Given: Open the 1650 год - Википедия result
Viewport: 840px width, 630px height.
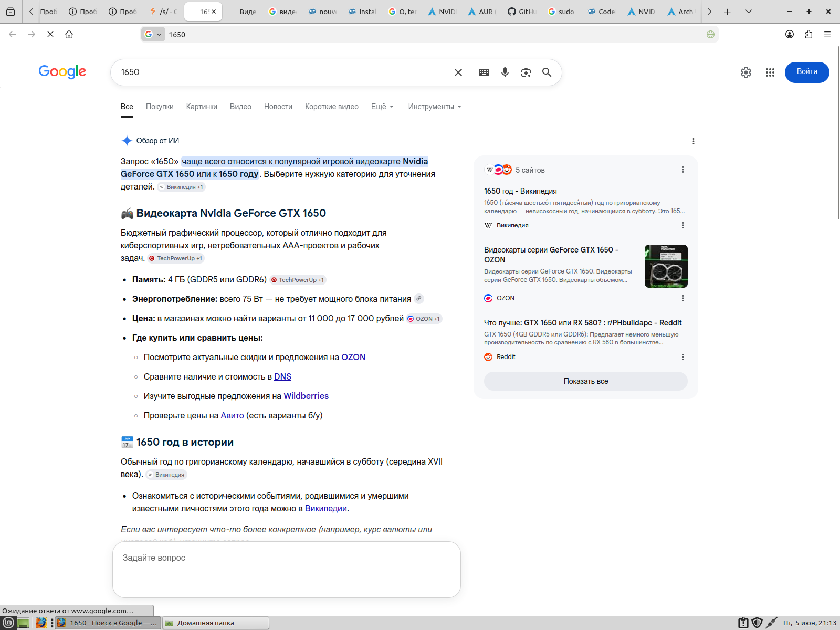Looking at the screenshot, I should pos(520,191).
